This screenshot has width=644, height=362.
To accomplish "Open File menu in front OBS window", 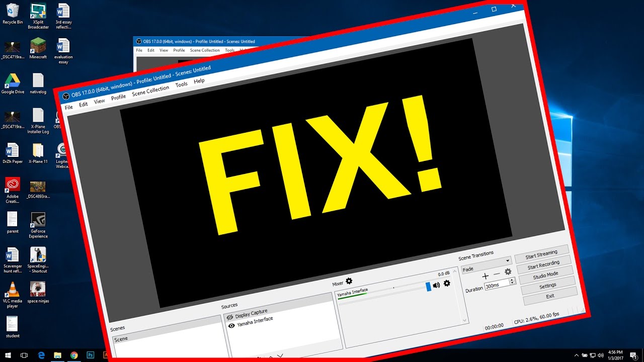I will point(68,107).
